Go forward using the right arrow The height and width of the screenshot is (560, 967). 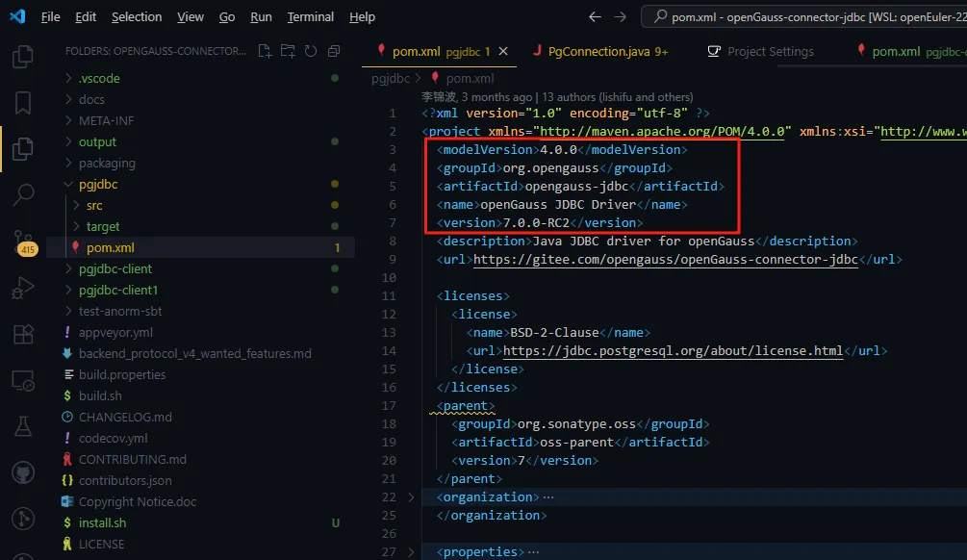(x=621, y=17)
